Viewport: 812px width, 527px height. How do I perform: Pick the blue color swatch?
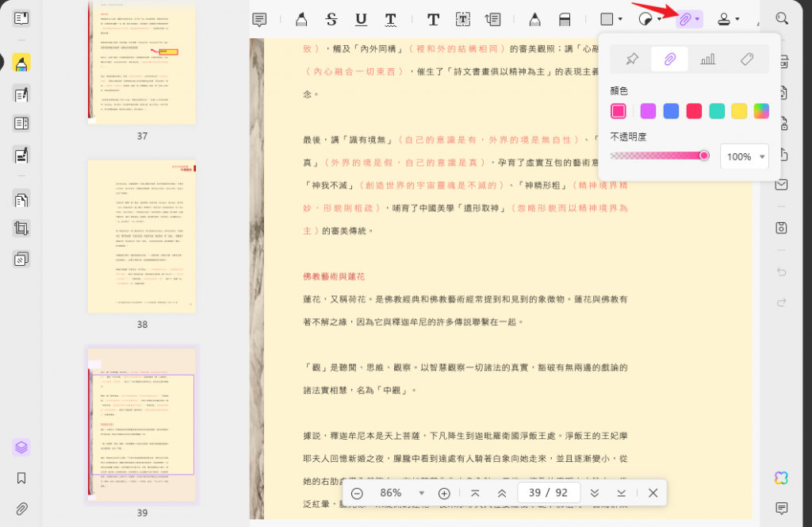(671, 111)
